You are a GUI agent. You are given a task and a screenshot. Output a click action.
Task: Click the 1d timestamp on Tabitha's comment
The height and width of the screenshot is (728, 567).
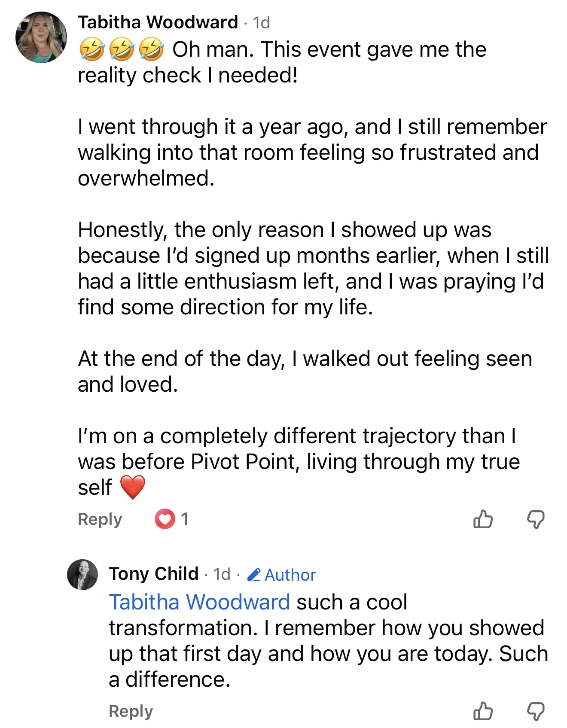261,23
